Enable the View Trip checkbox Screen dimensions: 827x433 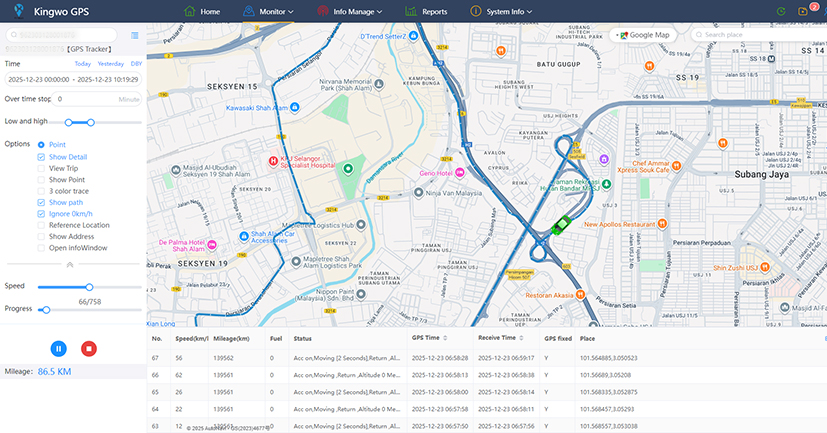(41, 168)
